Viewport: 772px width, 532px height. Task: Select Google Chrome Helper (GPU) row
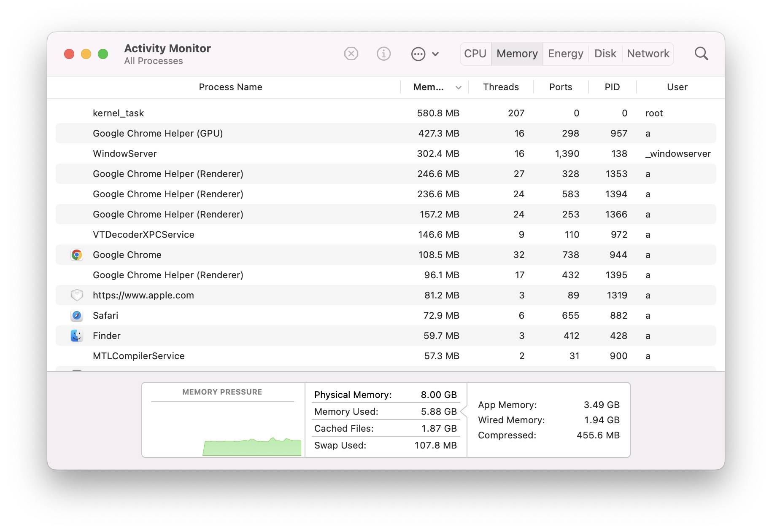(386, 133)
